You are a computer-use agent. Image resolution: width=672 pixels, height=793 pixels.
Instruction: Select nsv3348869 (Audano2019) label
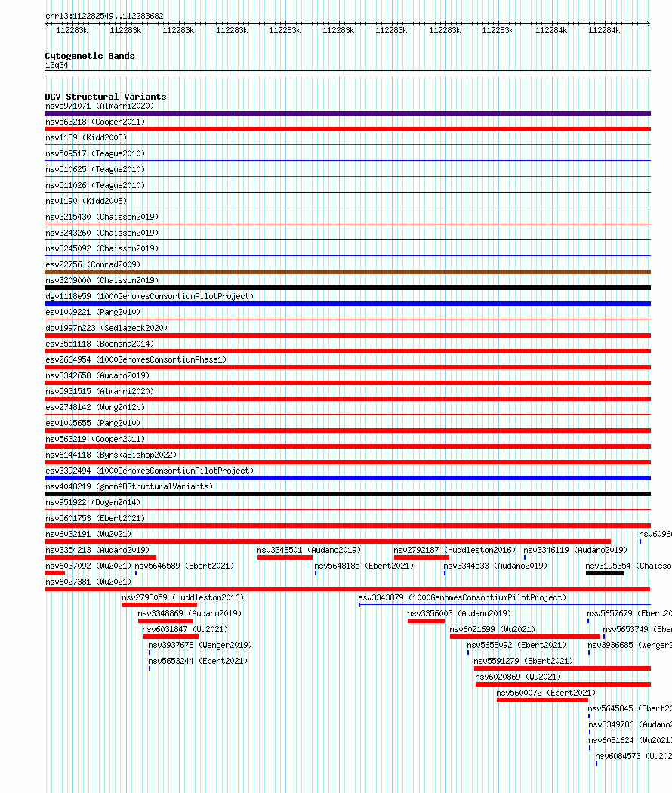[x=190, y=613]
